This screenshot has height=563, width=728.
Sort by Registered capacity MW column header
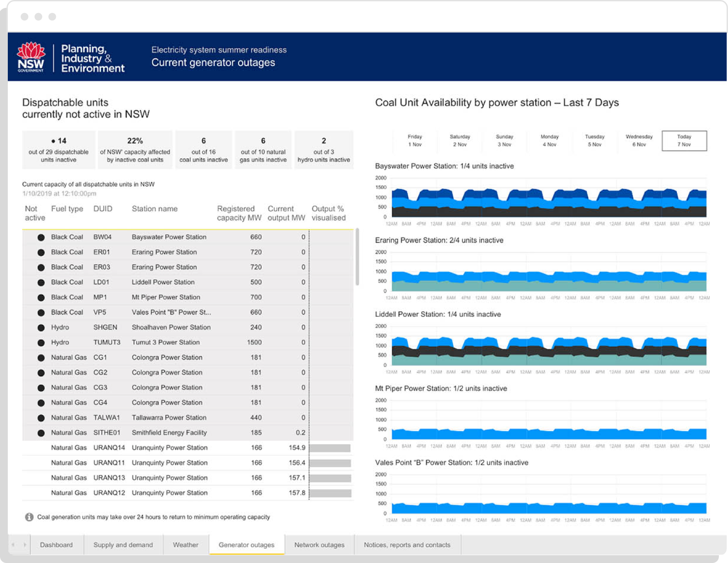point(239,213)
